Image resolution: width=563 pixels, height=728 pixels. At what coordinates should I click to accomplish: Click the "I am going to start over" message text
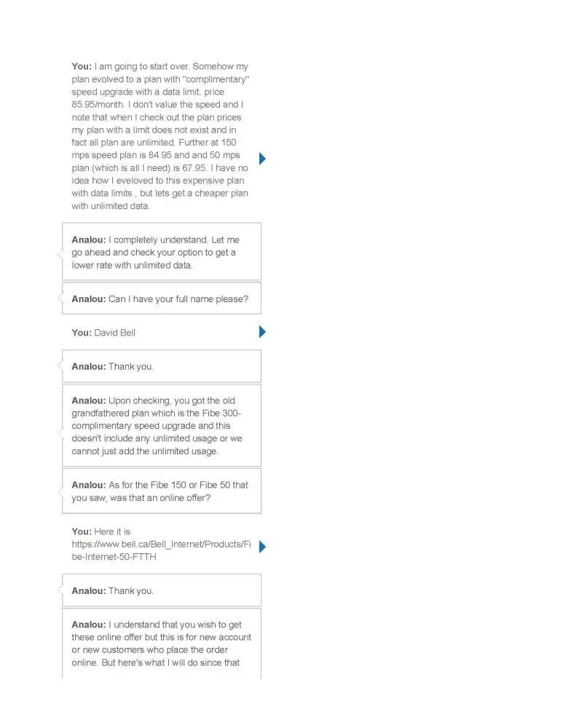coord(160,136)
